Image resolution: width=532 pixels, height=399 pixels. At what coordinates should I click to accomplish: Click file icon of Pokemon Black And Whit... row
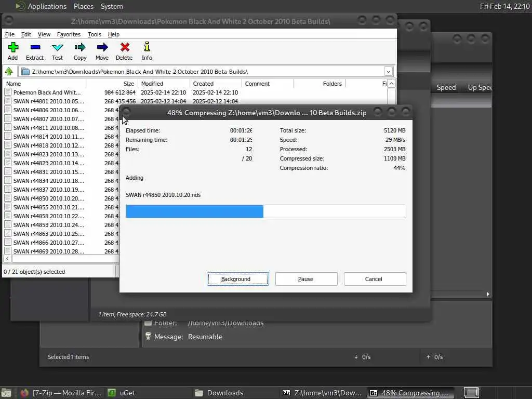click(8, 92)
